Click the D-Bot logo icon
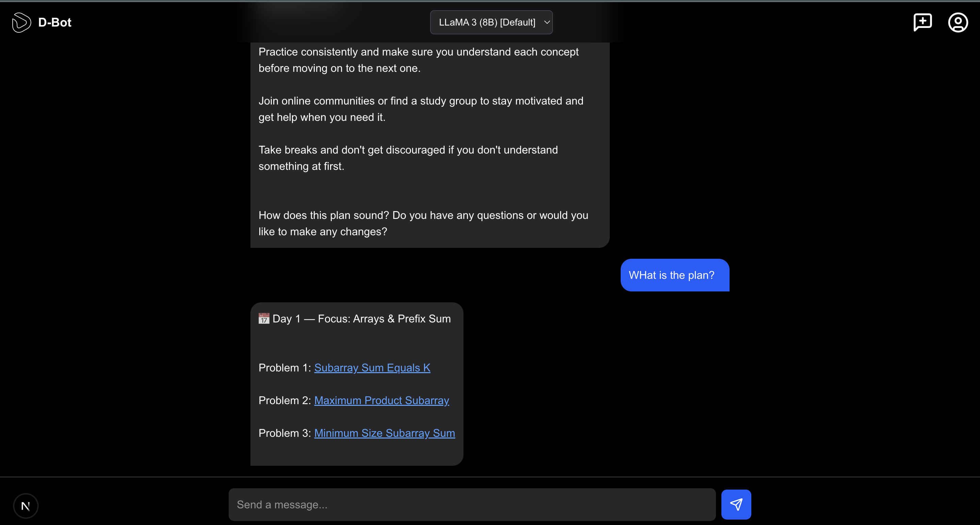The width and height of the screenshot is (980, 525). click(21, 22)
